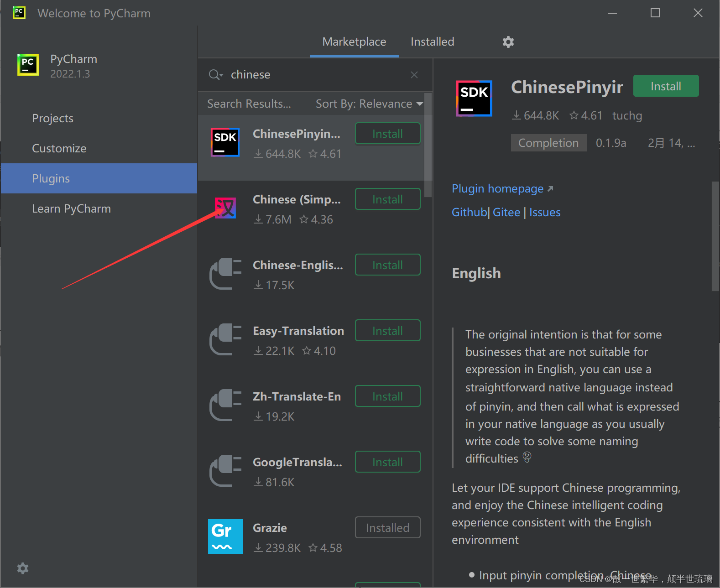Minimize the PyCharm window
The width and height of the screenshot is (720, 588).
tap(612, 13)
